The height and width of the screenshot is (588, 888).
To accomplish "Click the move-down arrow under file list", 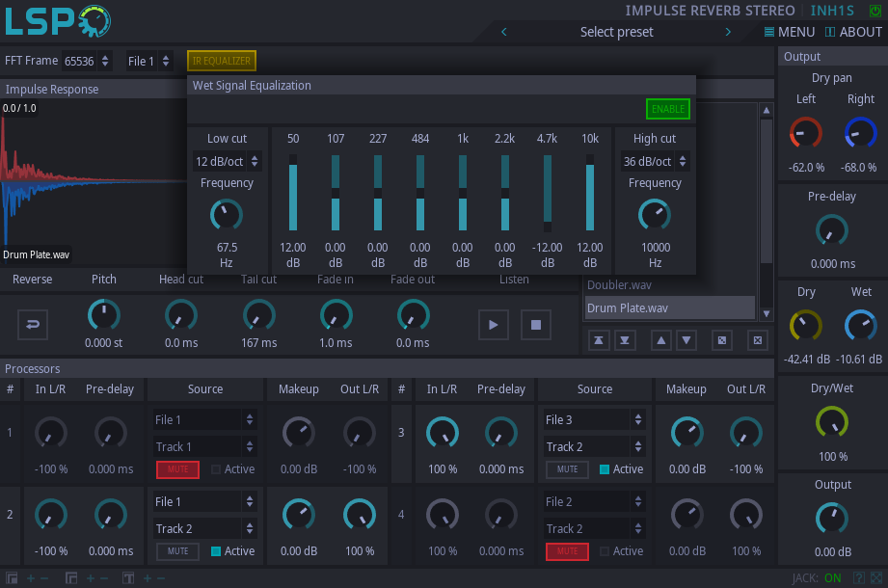I will tap(686, 339).
